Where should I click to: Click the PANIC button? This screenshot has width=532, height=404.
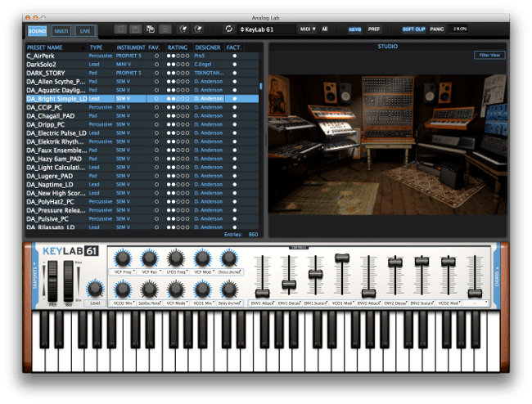tap(437, 29)
